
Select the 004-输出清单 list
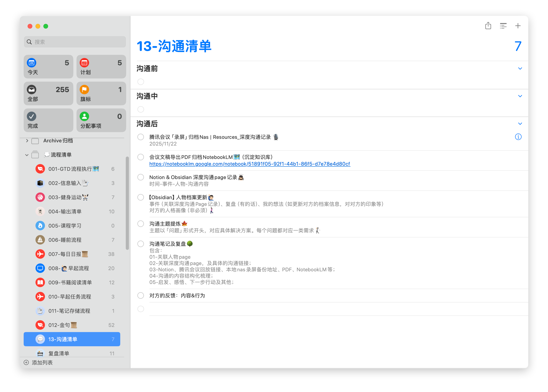[65, 211]
